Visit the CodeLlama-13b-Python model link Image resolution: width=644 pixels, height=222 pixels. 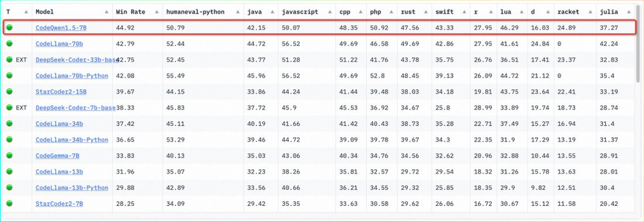coord(72,188)
